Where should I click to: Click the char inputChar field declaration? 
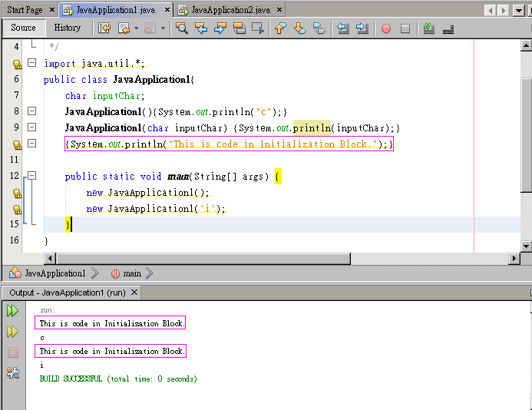105,96
